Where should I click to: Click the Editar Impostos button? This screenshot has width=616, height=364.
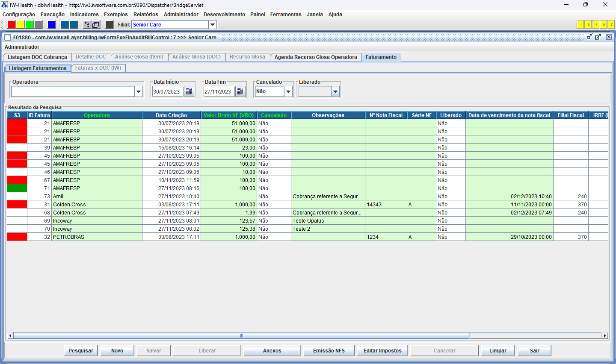coord(382,351)
